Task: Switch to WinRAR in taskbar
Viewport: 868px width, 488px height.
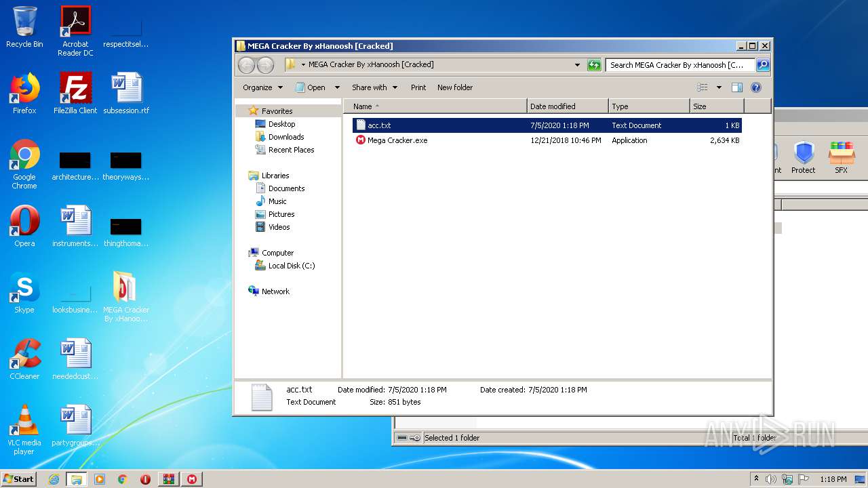Action: [169, 479]
